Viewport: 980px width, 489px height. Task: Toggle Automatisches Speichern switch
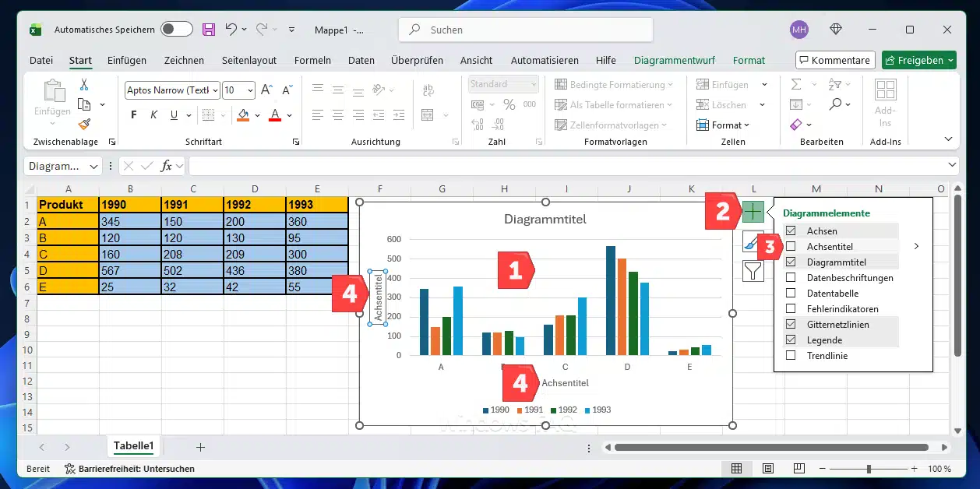pos(176,30)
